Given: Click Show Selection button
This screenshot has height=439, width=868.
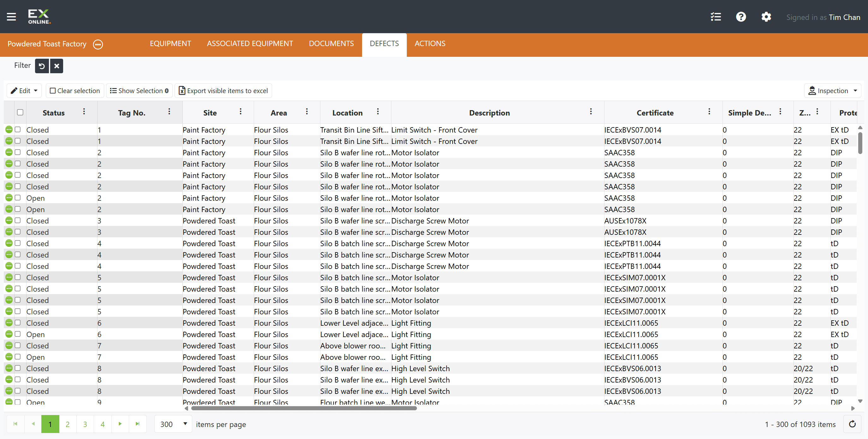Looking at the screenshot, I should click(139, 91).
